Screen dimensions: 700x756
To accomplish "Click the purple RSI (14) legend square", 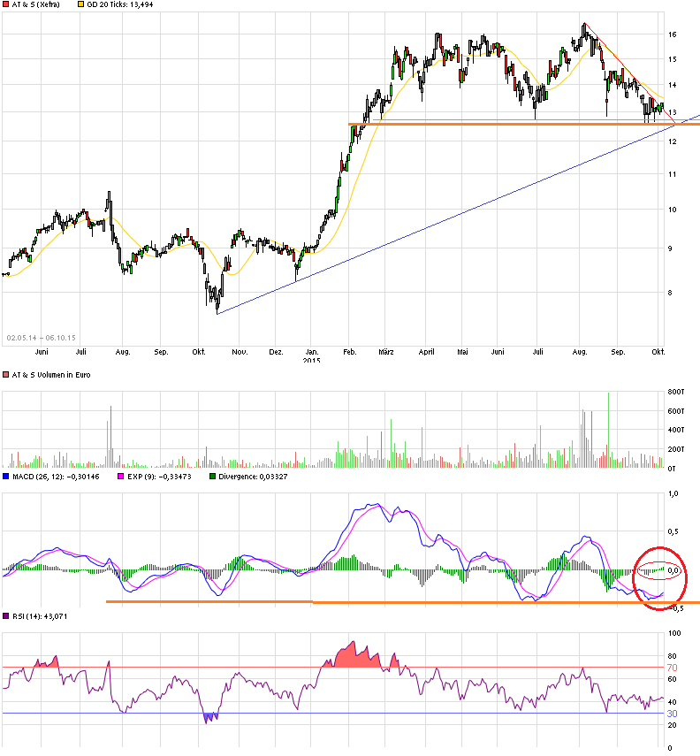I will click(6, 615).
